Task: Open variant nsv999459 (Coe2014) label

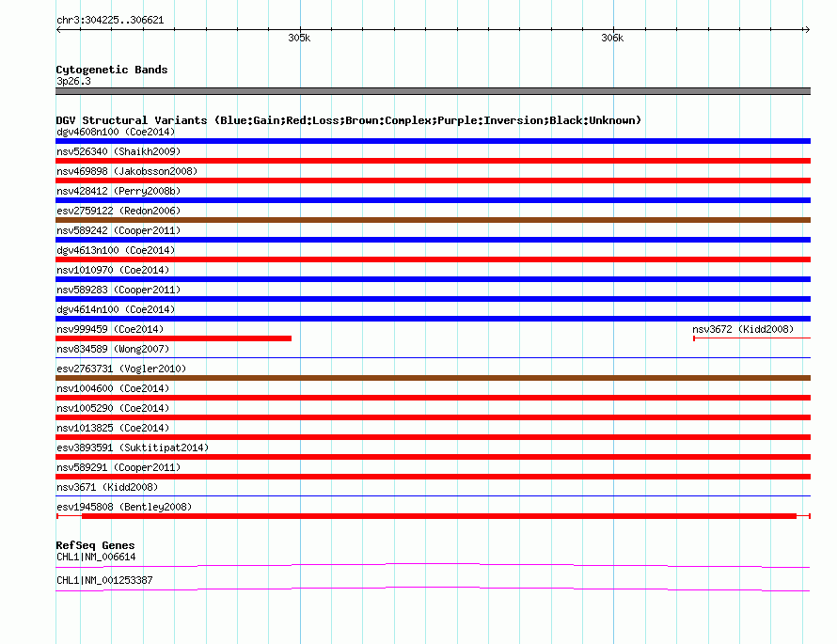Action: tap(110, 329)
